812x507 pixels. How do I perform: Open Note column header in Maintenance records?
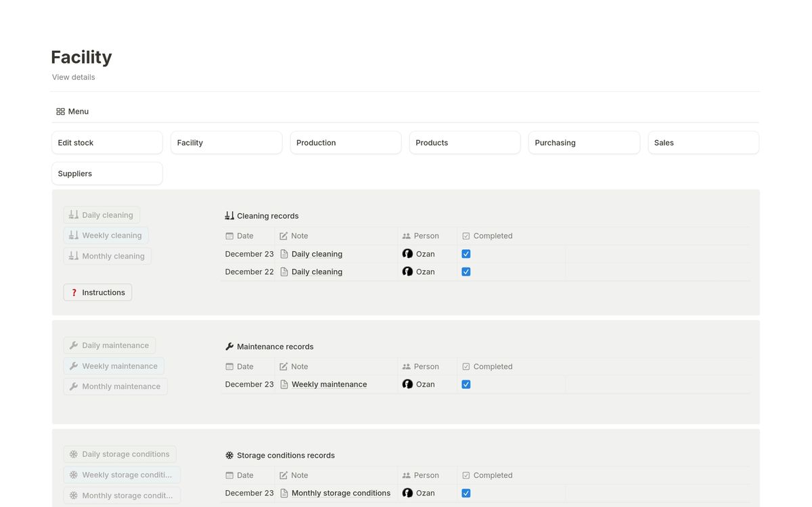[299, 367]
